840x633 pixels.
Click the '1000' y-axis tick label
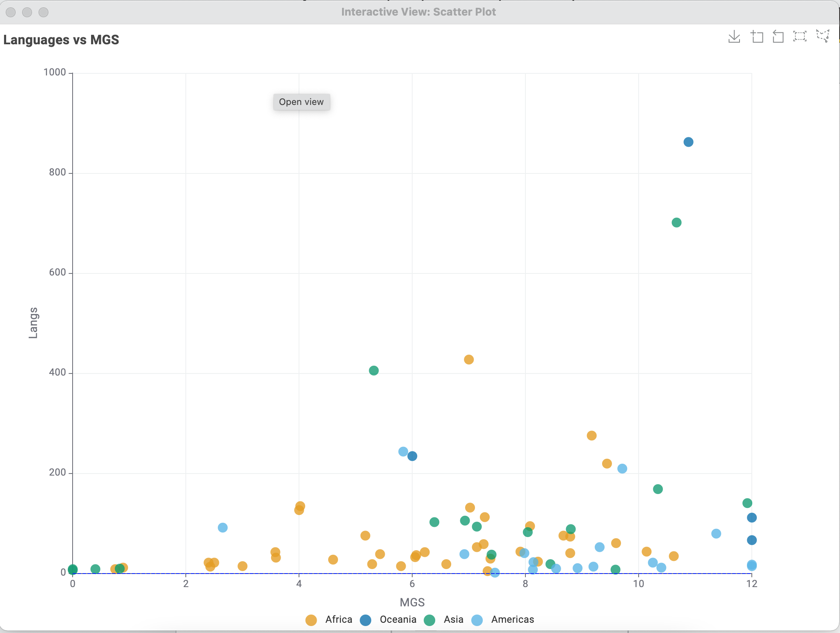(x=55, y=72)
